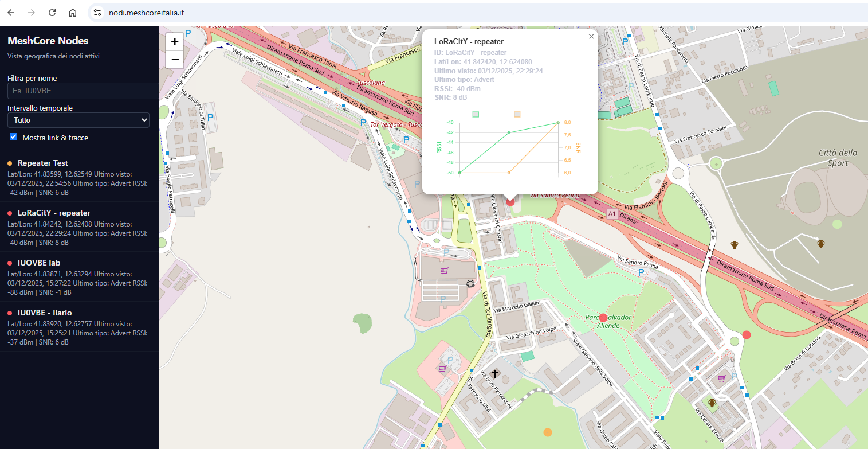Open Intervallo temporale dropdown
The image size is (868, 449).
(78, 120)
